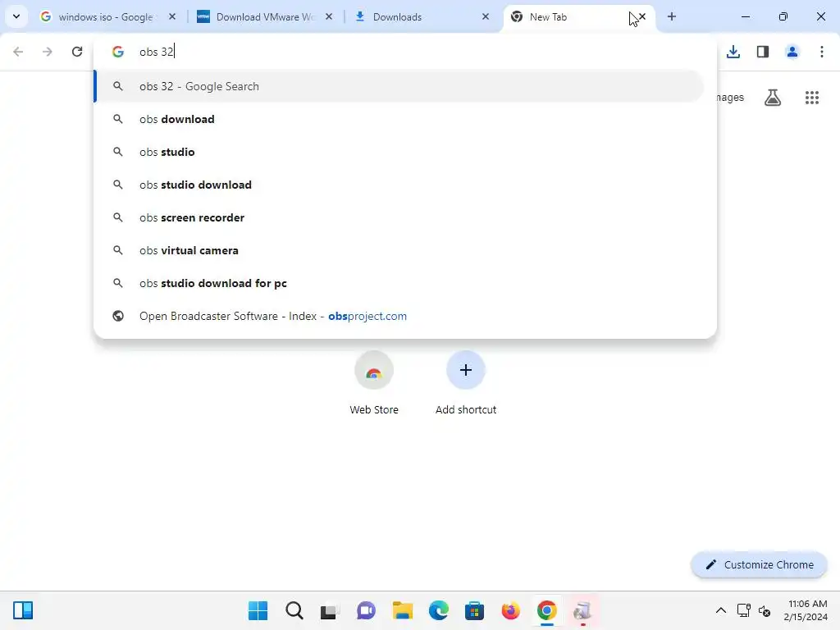The image size is (840, 630).
Task: Open the clock showing 11:06 AM
Action: (806, 610)
